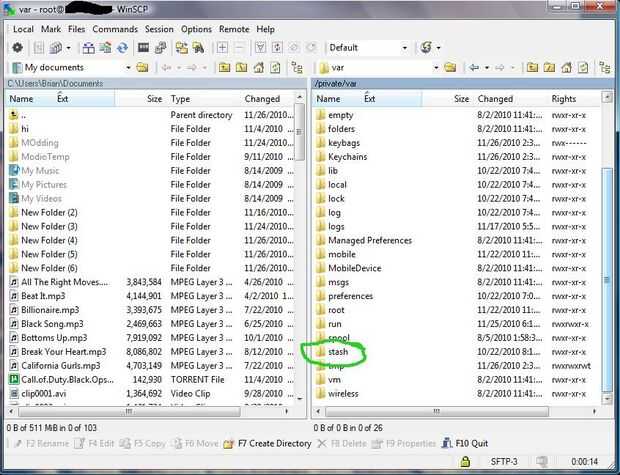Open local directory folder icon beside My documents
The image size is (620, 475).
[x=142, y=68]
